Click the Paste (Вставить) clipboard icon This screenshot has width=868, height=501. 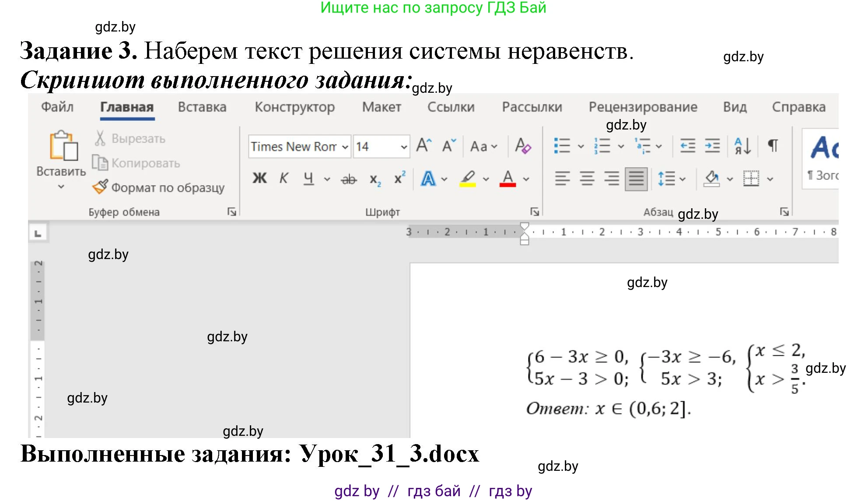[63, 146]
